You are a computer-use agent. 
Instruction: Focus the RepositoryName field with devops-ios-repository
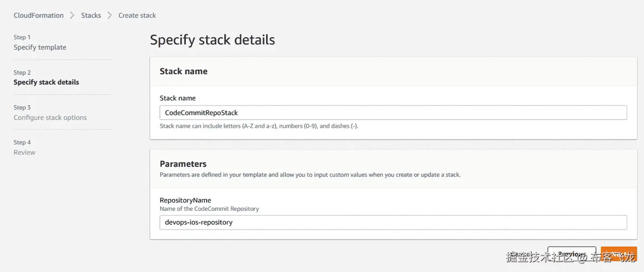(393, 222)
